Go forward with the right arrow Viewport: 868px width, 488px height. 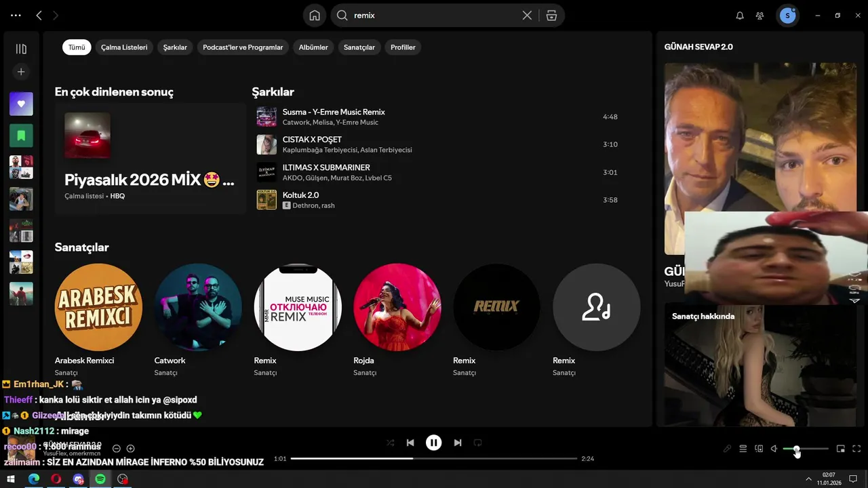[x=56, y=15]
